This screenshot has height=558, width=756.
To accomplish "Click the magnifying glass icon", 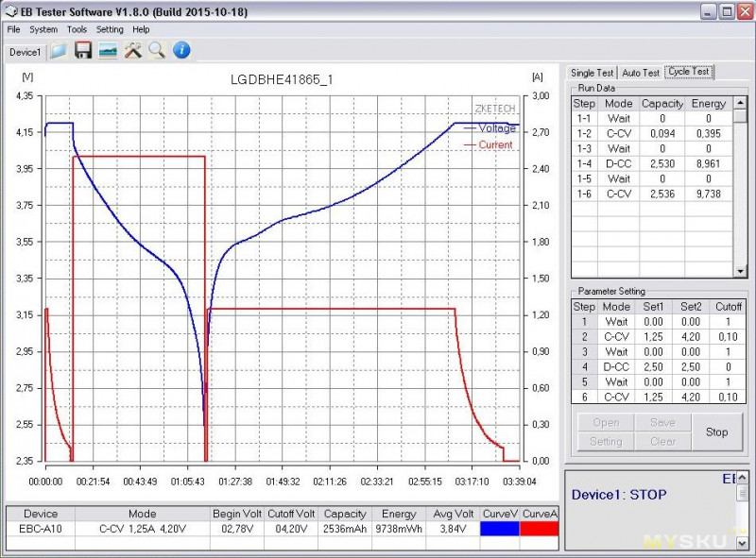I will (x=157, y=51).
